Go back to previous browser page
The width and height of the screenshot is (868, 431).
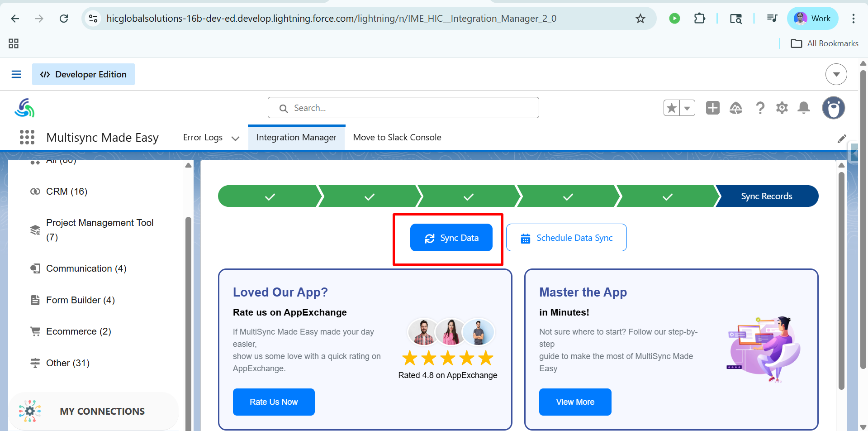(x=15, y=19)
